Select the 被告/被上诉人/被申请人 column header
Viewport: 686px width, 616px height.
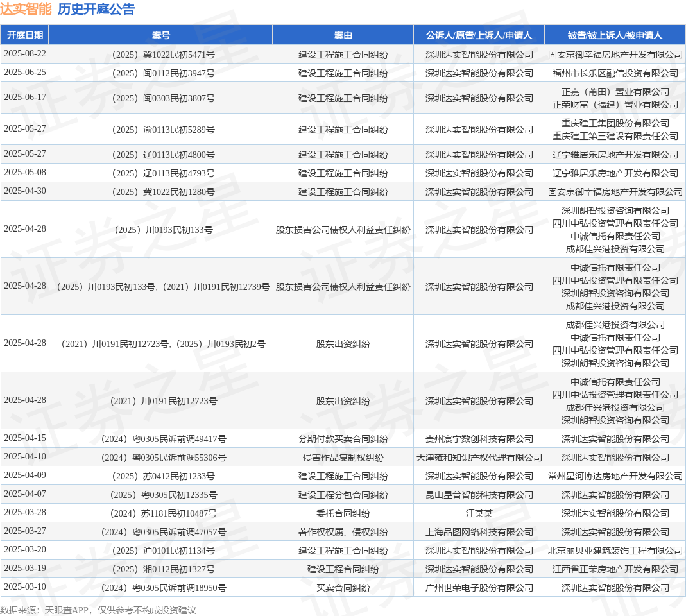615,35
